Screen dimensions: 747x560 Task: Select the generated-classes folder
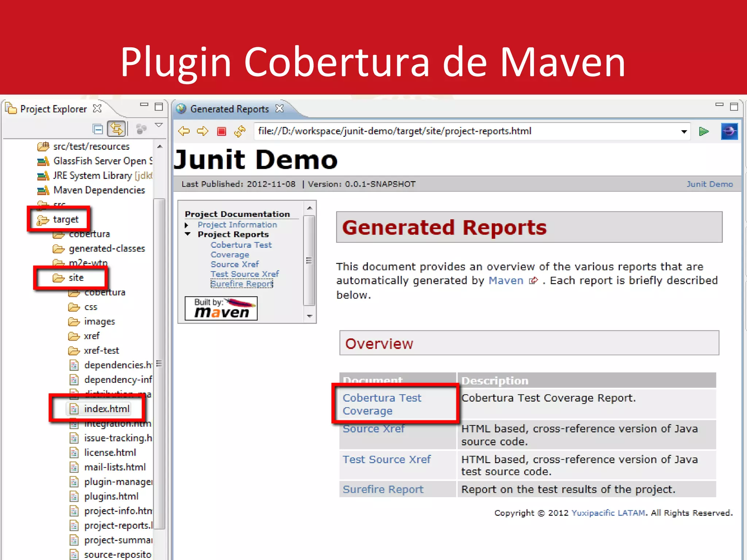click(x=99, y=248)
